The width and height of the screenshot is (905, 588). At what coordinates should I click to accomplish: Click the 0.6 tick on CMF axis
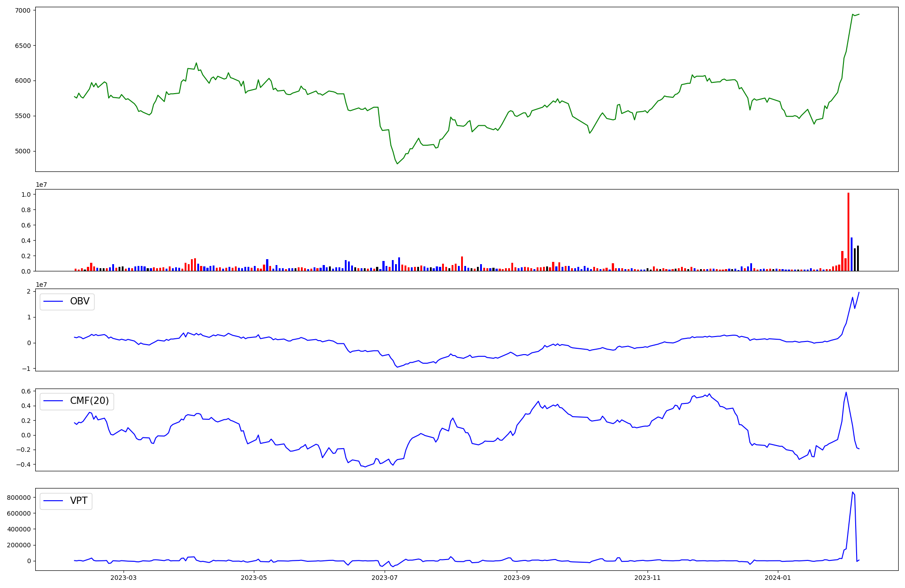[x=26, y=391]
